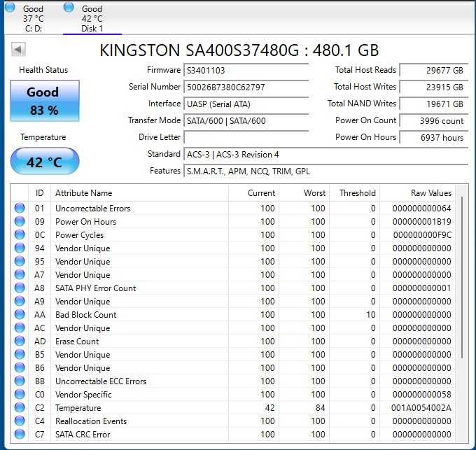This screenshot has width=476, height=450.
Task: Click the Current column header
Action: pos(254,193)
